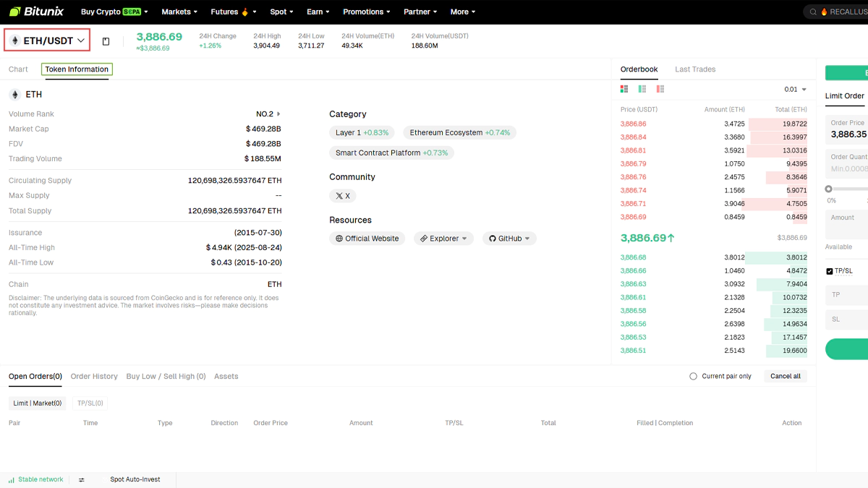Click the Bitunix logo

coord(35,12)
